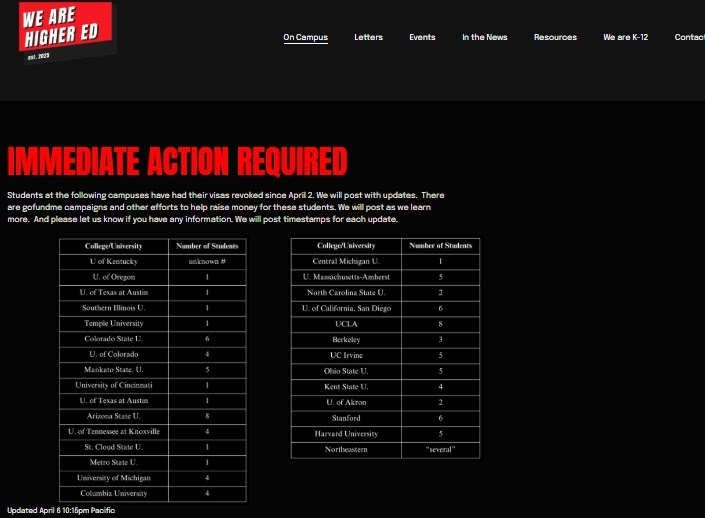Click the right table Number of Students header
Screen dimensions: 705x518
[x=441, y=246]
